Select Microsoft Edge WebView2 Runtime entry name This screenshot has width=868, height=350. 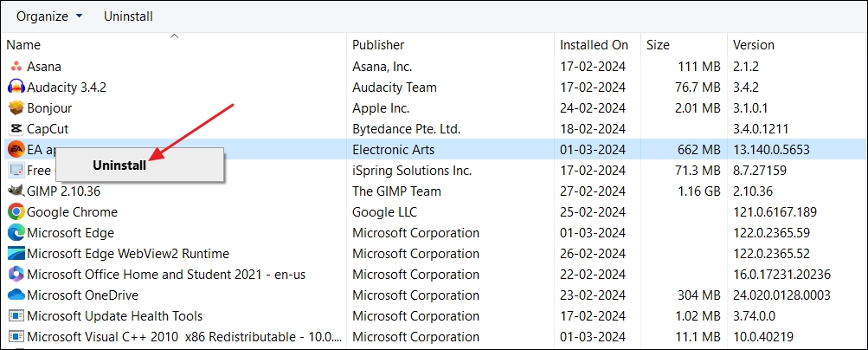128,254
